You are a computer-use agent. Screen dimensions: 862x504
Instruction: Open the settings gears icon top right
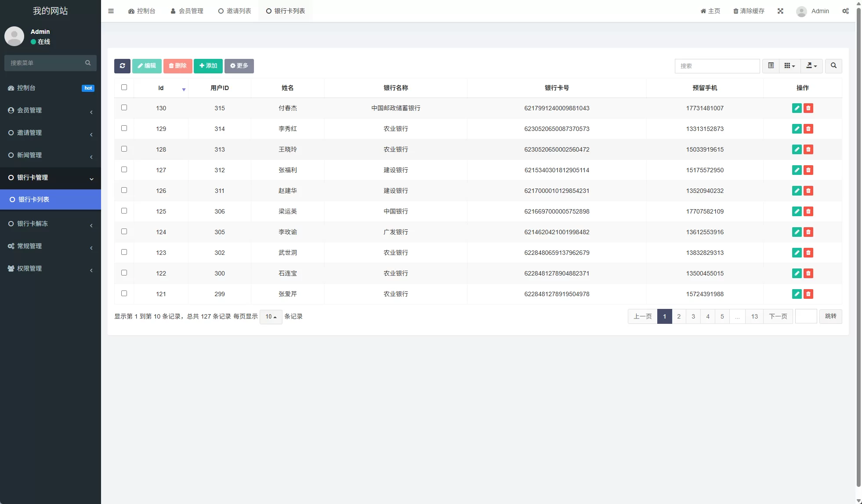[x=845, y=11]
